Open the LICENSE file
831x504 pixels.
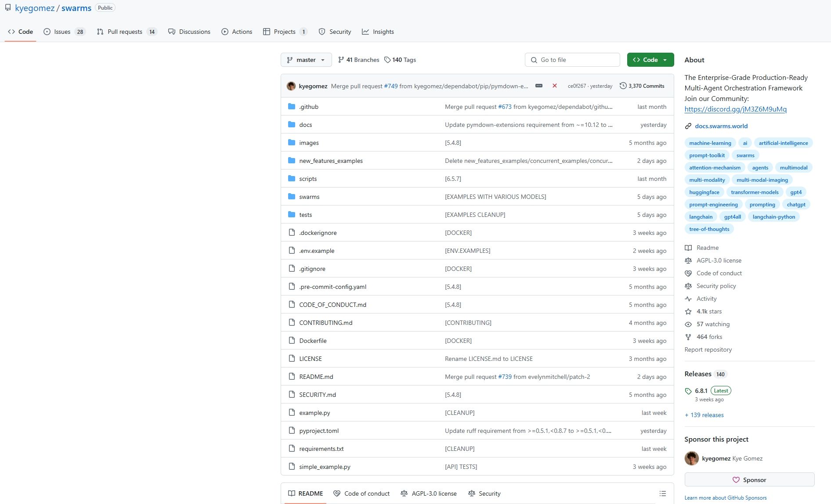click(311, 359)
